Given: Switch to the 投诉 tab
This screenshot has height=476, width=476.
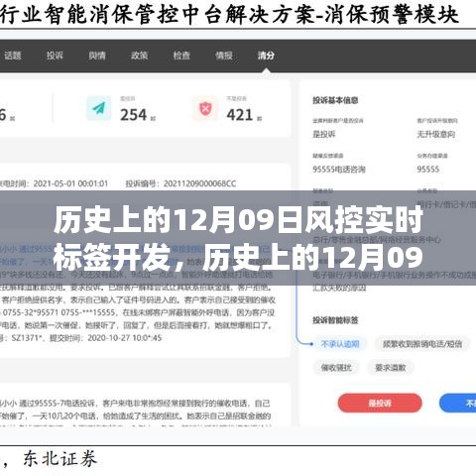Looking at the screenshot, I should [55, 56].
